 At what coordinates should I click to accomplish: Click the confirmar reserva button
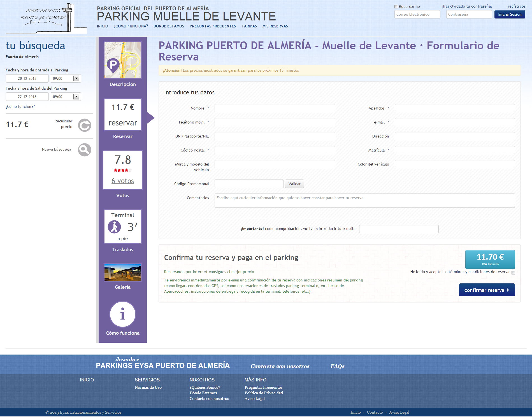pos(487,290)
